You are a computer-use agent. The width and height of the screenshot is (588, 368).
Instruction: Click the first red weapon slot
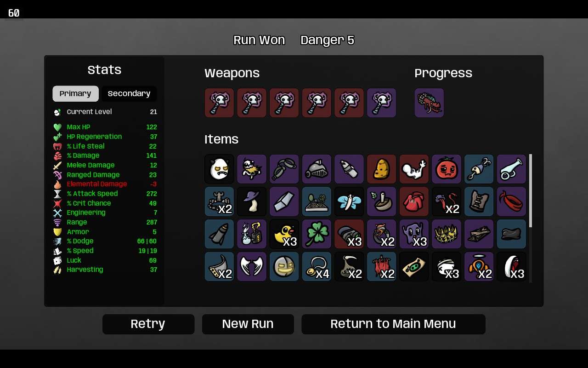point(219,103)
